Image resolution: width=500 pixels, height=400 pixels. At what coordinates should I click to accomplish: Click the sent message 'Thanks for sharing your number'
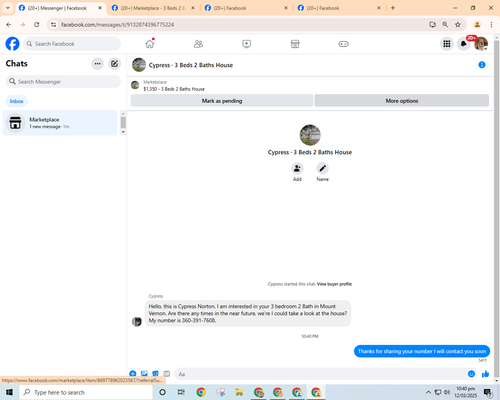[x=422, y=351]
